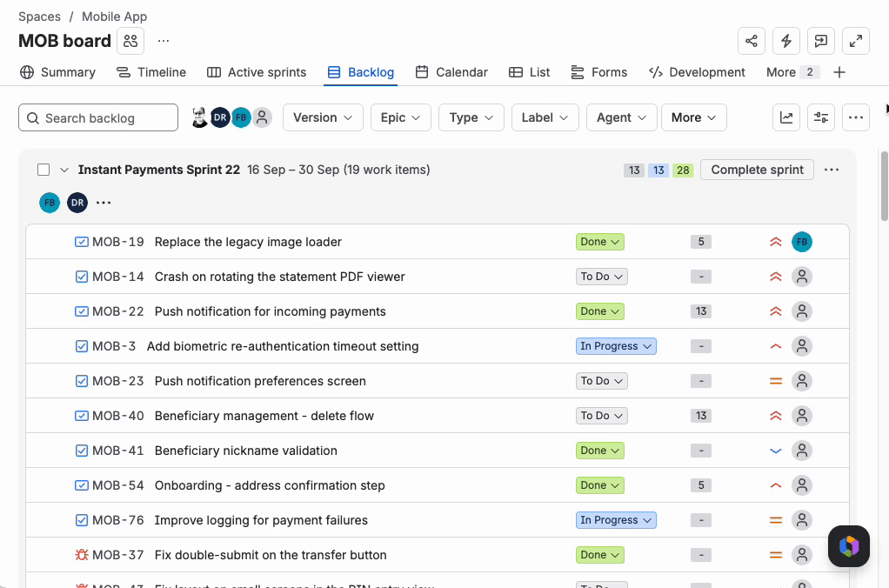The image size is (889, 588).
Task: Open the Spaces breadcrumb link
Action: (x=40, y=17)
